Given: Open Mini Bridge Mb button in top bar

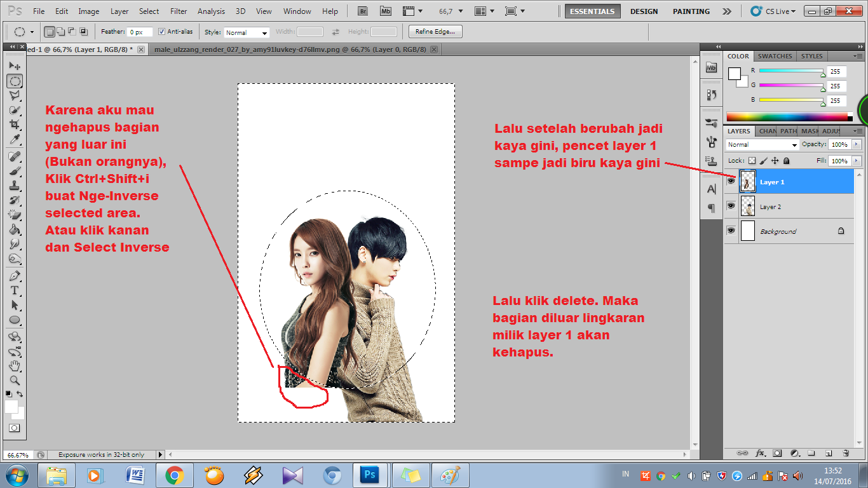Looking at the screenshot, I should point(385,11).
